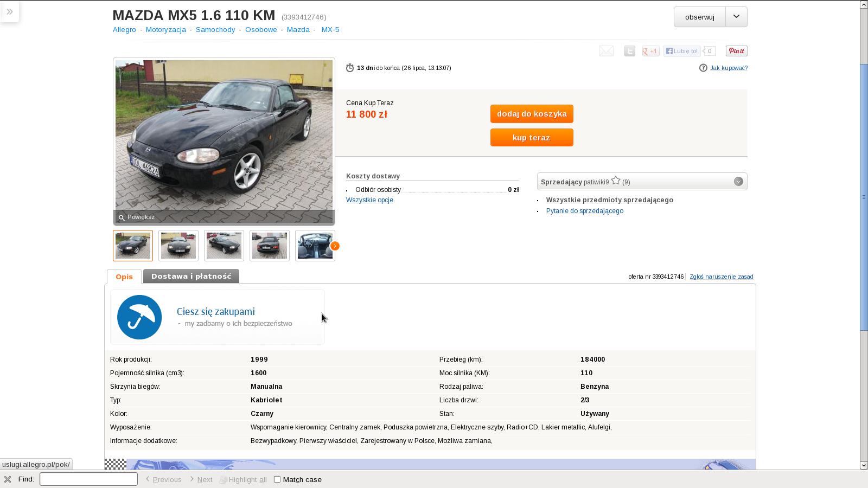Image resolution: width=868 pixels, height=488 pixels.
Task: Click the scrollbar up arrow
Action: click(864, 4)
